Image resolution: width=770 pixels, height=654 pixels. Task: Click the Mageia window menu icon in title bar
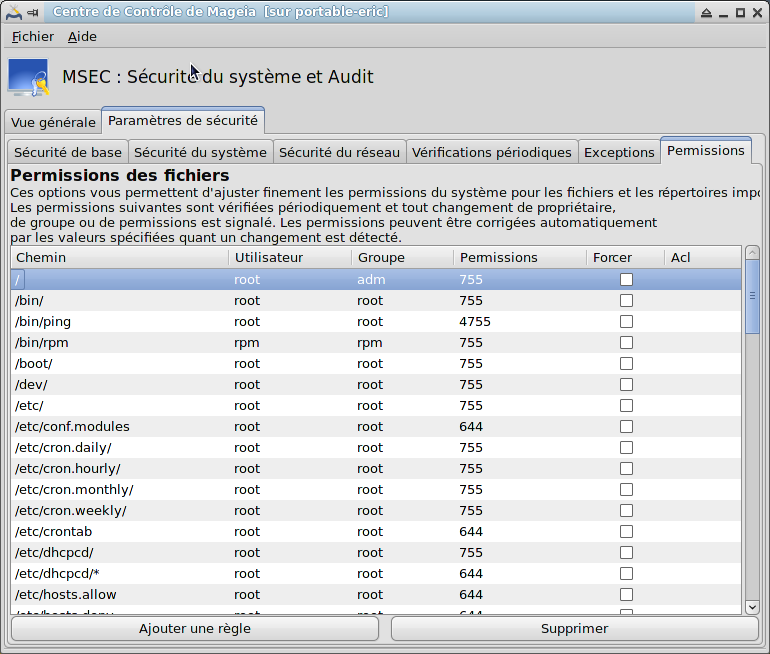click(13, 12)
